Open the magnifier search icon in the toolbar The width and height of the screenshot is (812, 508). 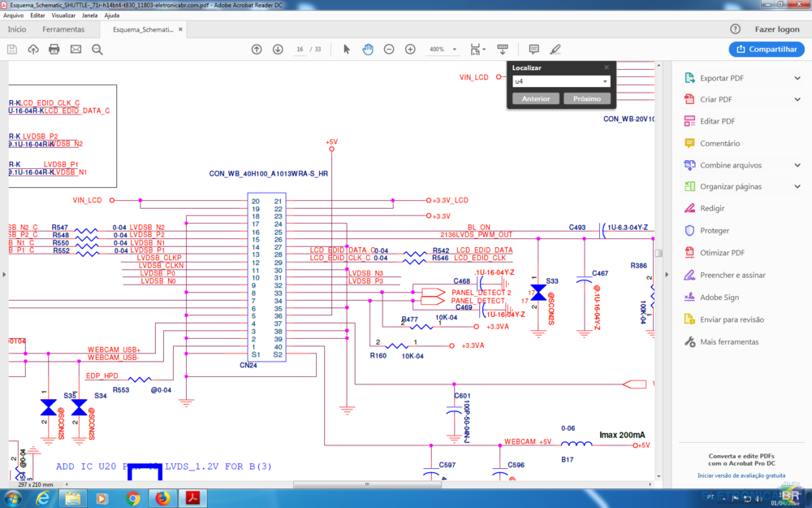97,50
